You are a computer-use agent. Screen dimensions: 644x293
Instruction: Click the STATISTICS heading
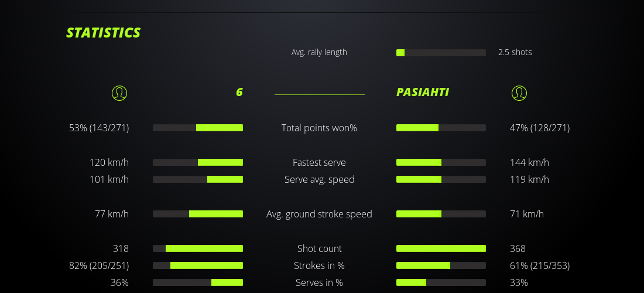(104, 33)
